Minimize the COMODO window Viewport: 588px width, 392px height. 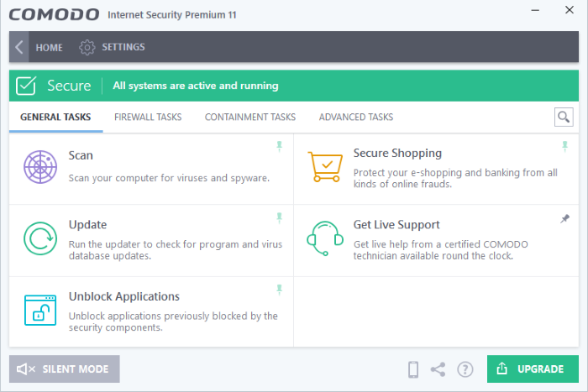click(535, 11)
